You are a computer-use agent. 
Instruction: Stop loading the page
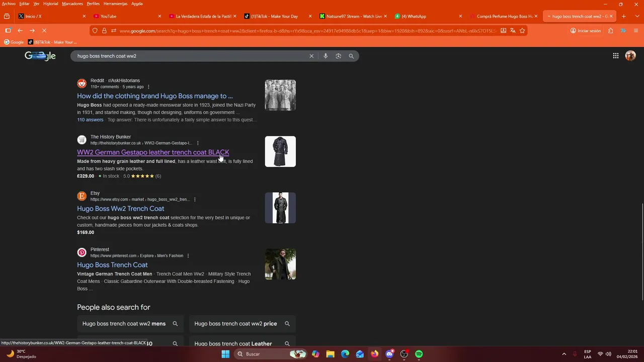[44, 31]
